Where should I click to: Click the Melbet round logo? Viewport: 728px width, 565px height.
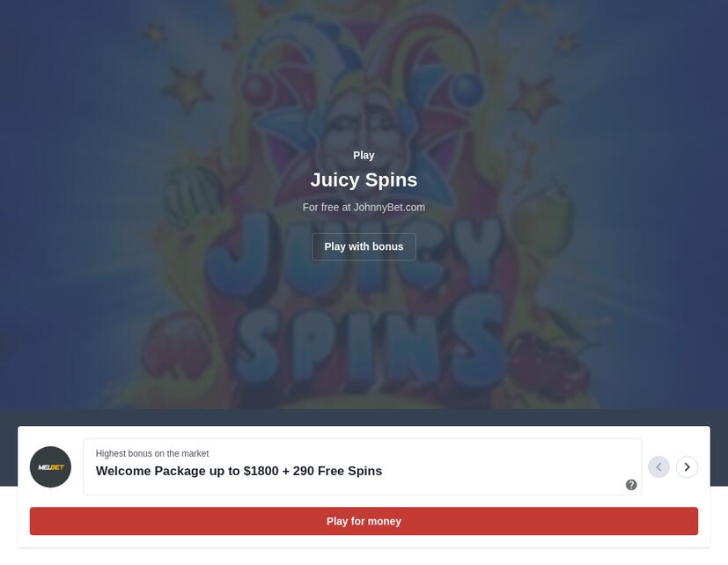50,467
